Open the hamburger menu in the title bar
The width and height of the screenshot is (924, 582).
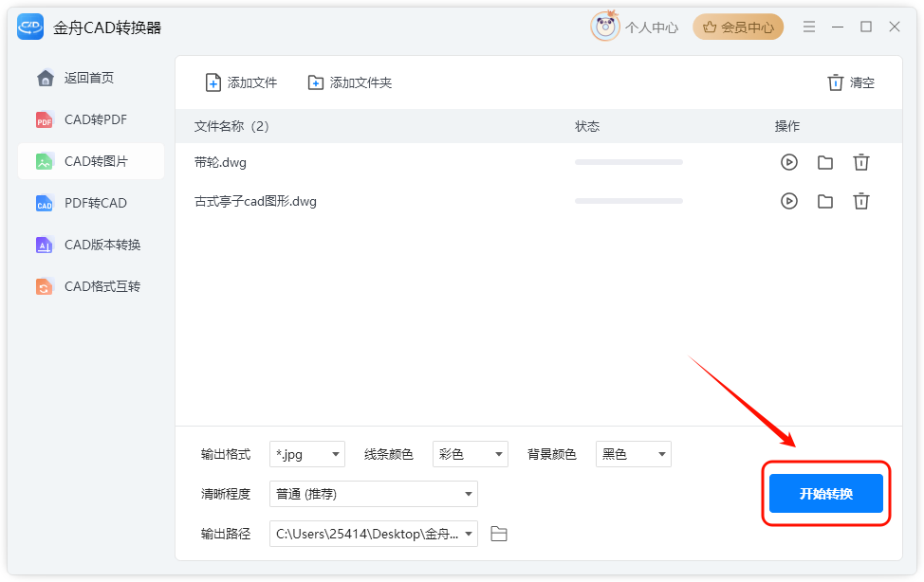click(x=809, y=27)
